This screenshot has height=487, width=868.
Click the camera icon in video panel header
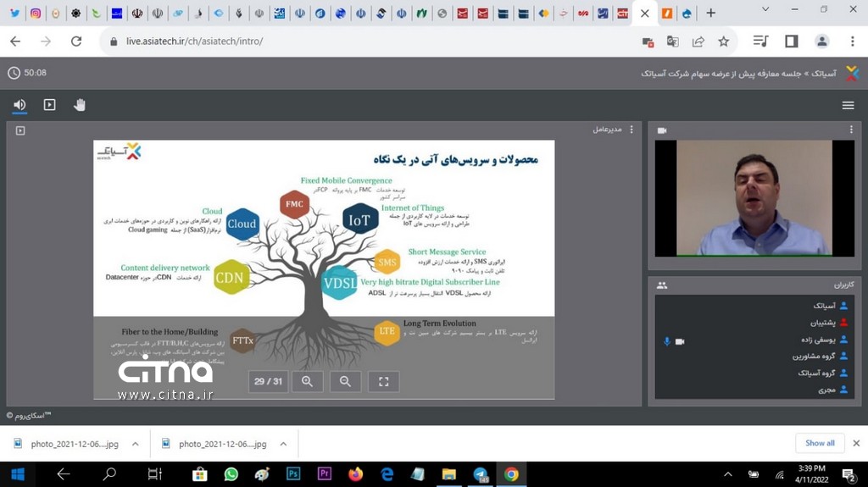[662, 130]
